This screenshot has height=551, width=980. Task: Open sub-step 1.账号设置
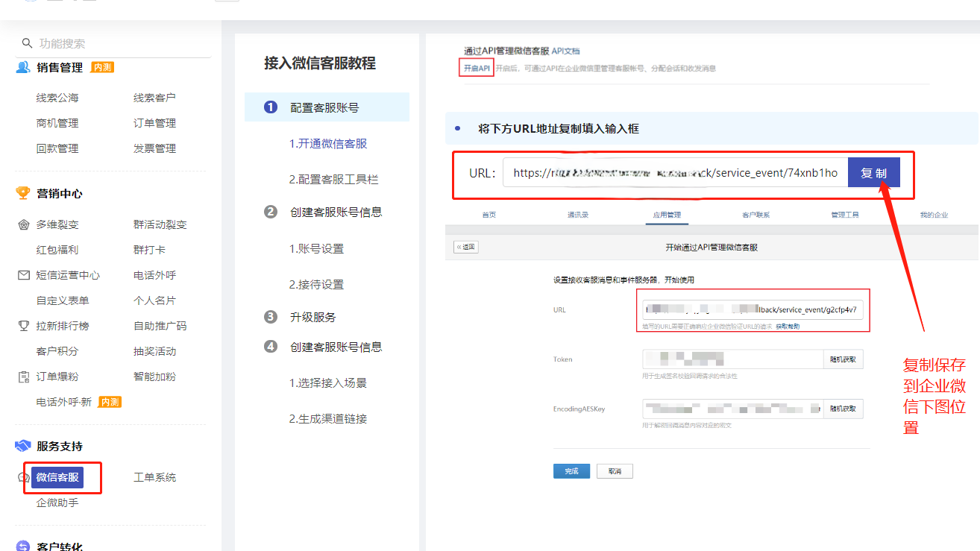pyautogui.click(x=317, y=248)
